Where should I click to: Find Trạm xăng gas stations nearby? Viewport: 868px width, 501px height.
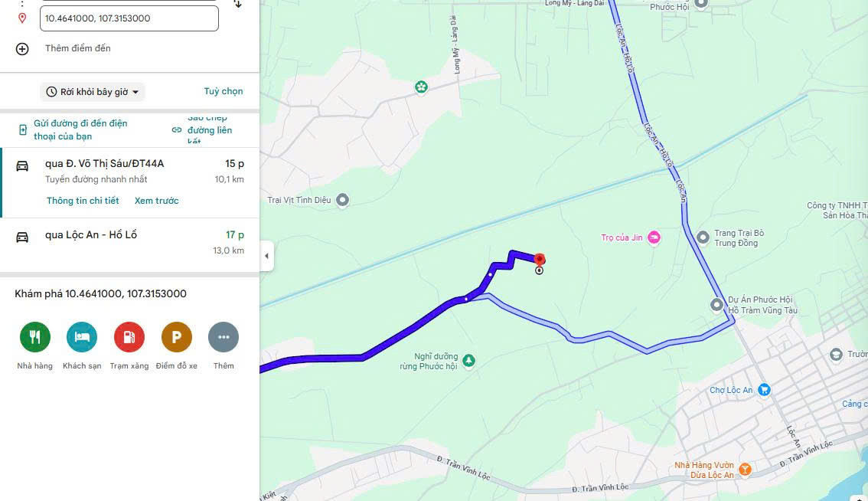(129, 337)
